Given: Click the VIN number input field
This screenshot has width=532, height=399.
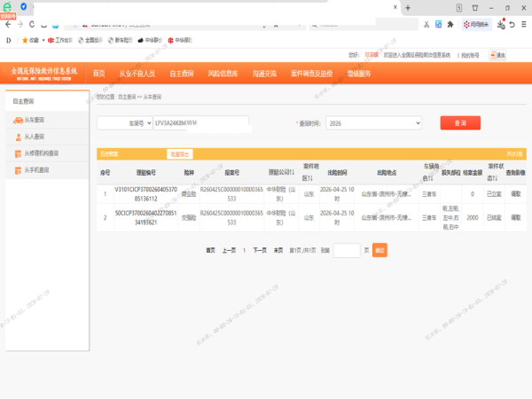Looking at the screenshot, I should [x=201, y=123].
